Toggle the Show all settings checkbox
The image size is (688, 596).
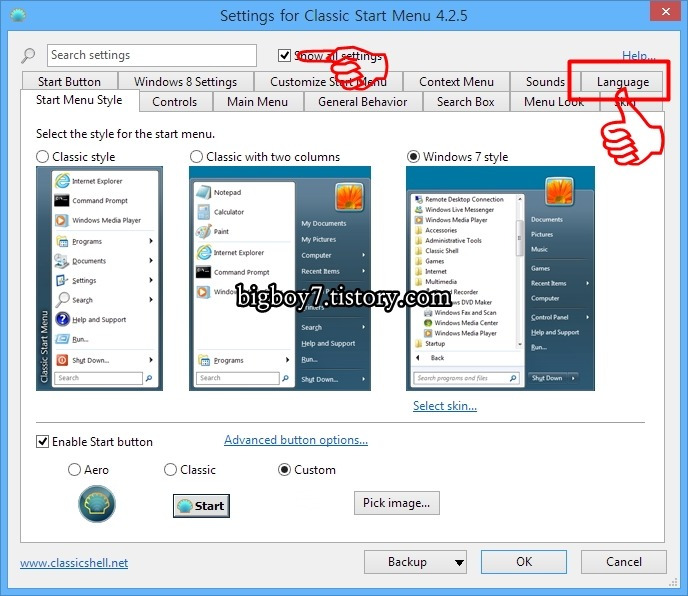[x=284, y=55]
